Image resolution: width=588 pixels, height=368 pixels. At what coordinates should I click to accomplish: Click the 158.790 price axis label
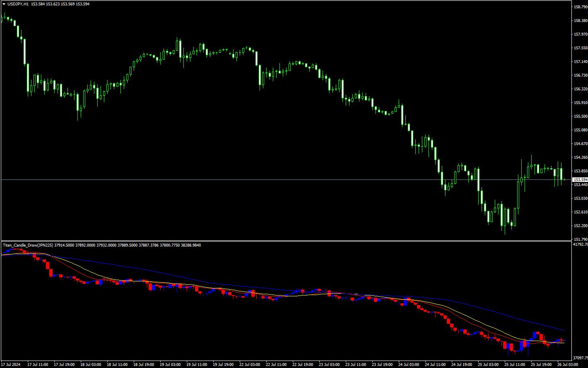coord(579,7)
